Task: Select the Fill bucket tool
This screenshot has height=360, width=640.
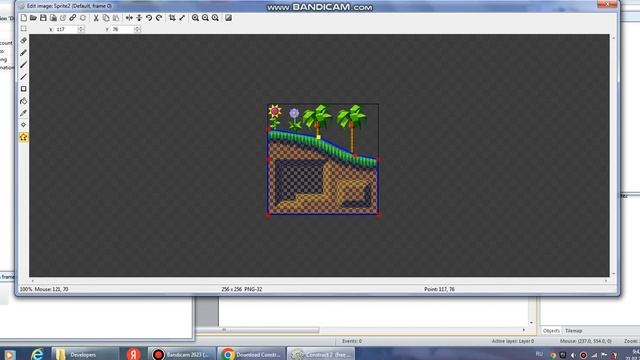Action: 24,101
